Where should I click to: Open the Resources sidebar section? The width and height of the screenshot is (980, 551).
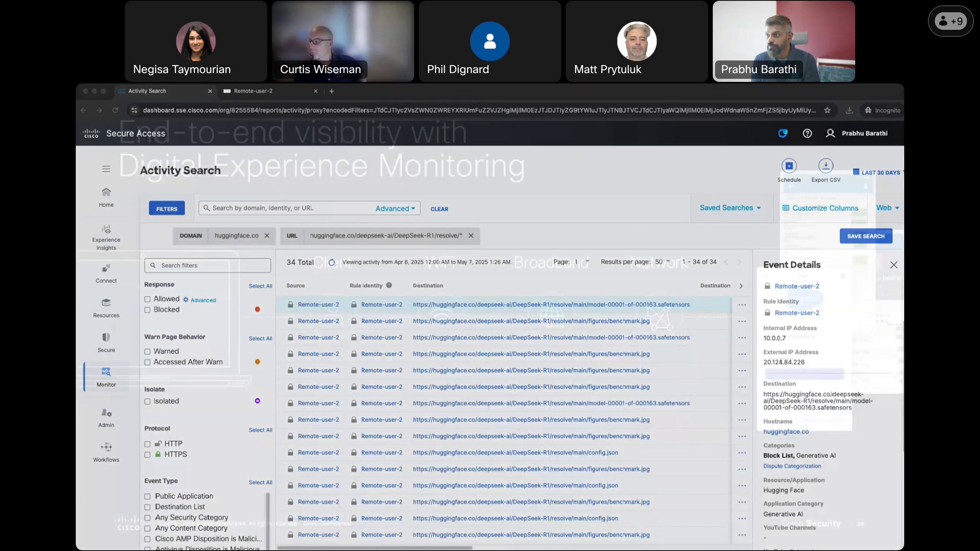click(x=106, y=308)
